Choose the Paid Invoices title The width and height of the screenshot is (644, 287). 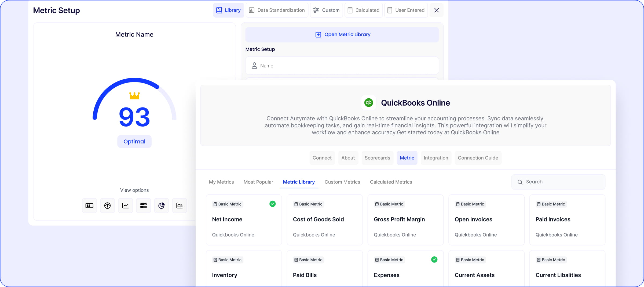click(553, 219)
